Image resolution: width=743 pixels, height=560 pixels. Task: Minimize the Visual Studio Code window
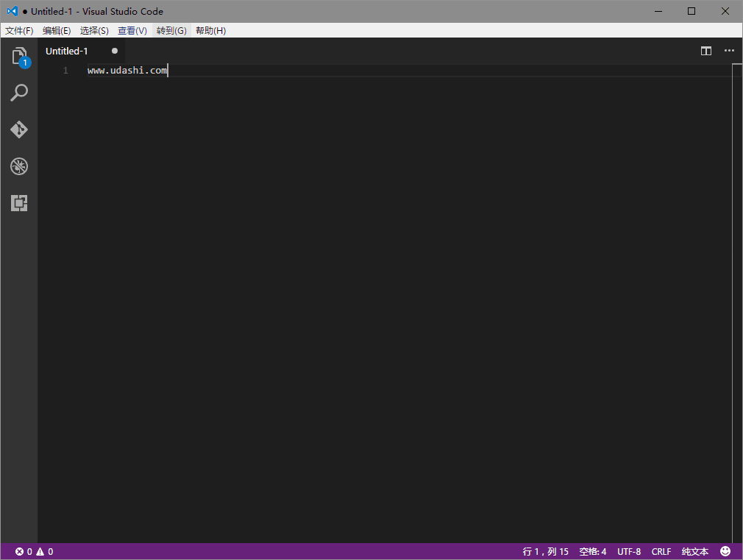(658, 11)
